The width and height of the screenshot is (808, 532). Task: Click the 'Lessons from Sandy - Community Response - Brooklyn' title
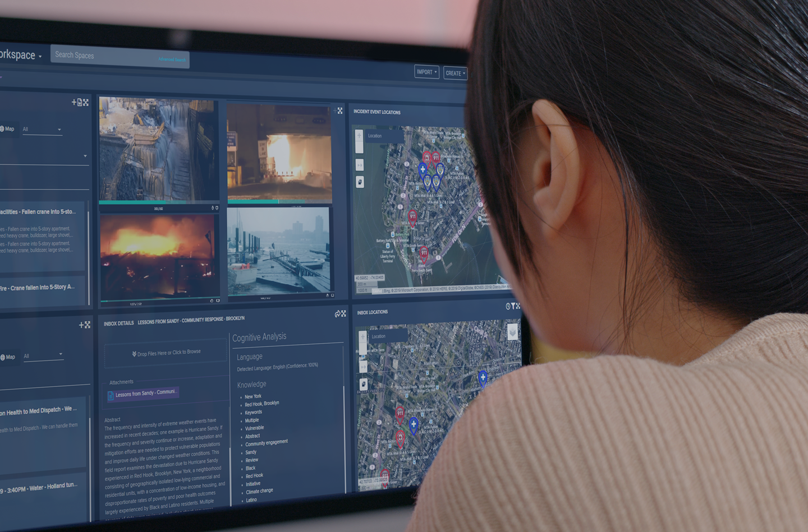pos(191,321)
